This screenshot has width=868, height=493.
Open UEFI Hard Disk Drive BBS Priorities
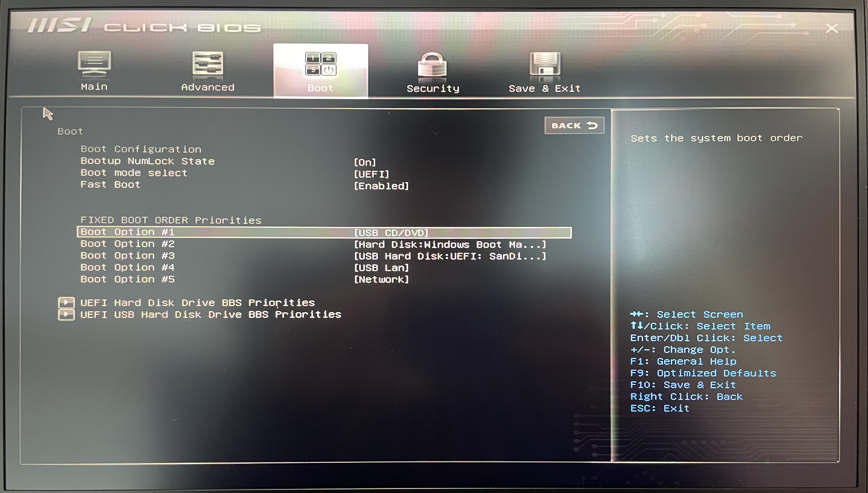pos(197,302)
